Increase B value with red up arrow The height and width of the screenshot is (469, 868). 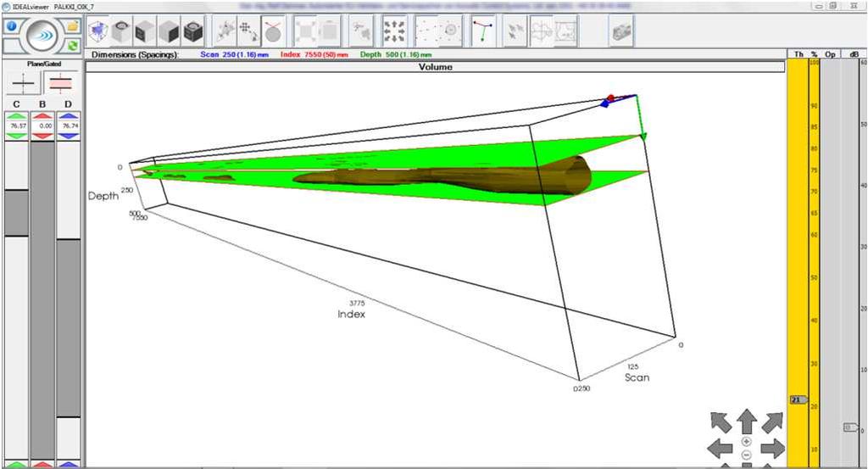(42, 116)
